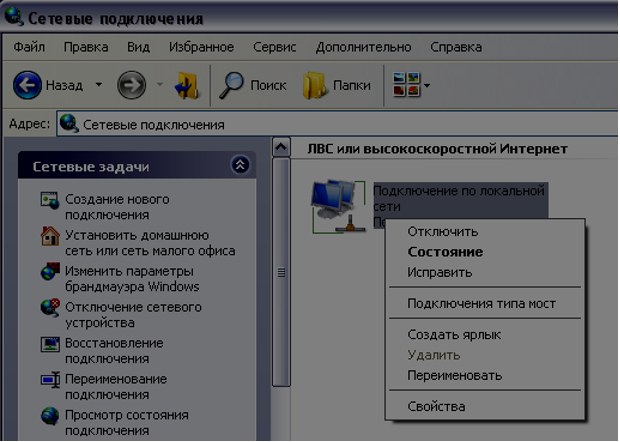Click the create new connection icon
This screenshot has height=442, width=620.
50,200
